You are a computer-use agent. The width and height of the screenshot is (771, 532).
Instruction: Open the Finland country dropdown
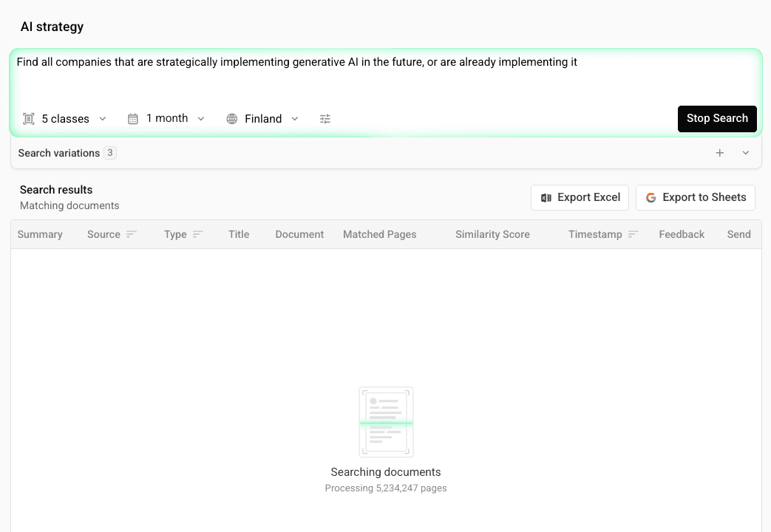262,118
